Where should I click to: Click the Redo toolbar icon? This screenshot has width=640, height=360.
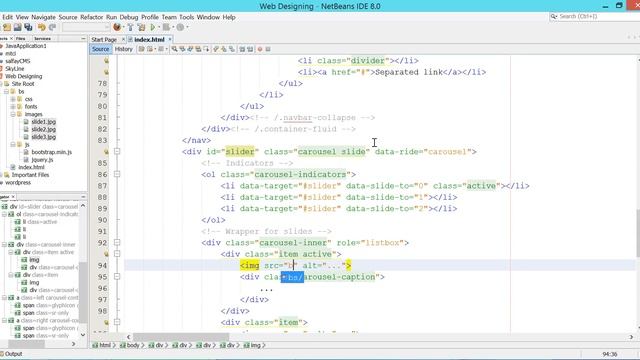pos(52,27)
